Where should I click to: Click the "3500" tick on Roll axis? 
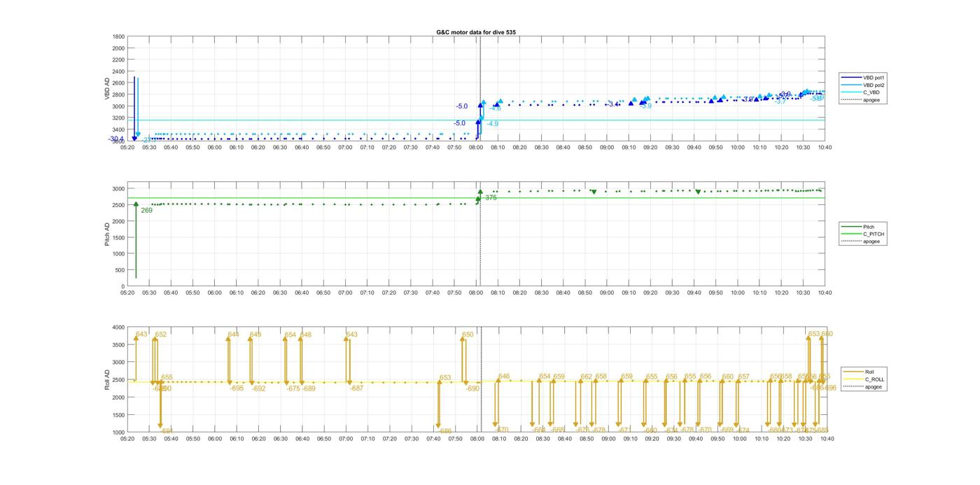coord(118,345)
